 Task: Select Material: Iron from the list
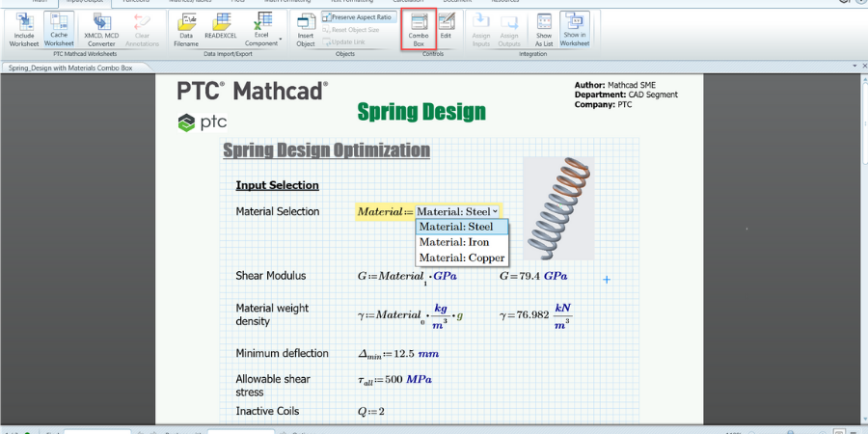coord(454,242)
